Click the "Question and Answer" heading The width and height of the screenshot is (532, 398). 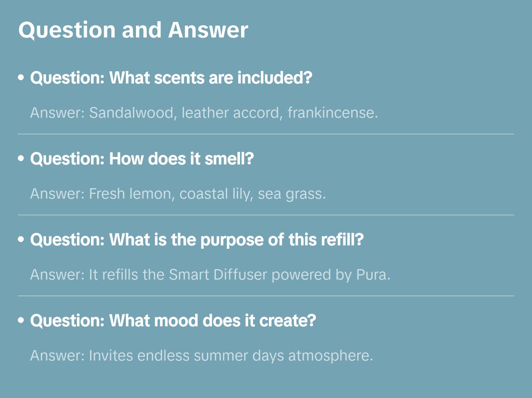point(133,30)
